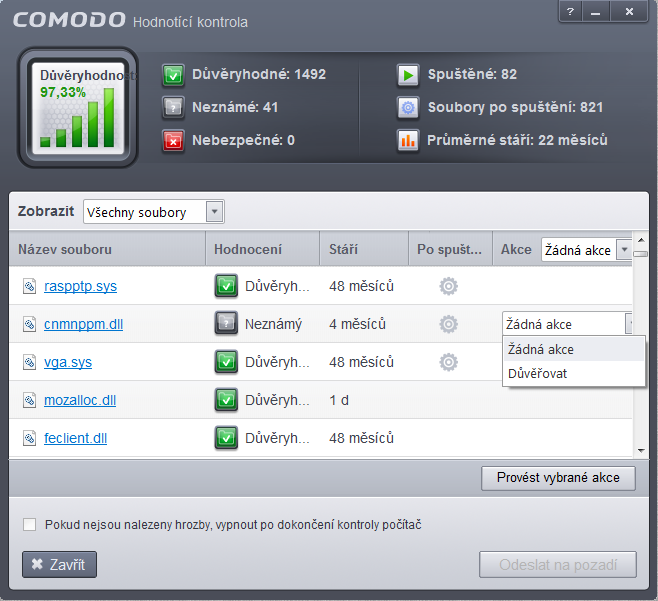Open the Akce header dropdown for all files
Screen dimensions: 658x601
(x=624, y=250)
